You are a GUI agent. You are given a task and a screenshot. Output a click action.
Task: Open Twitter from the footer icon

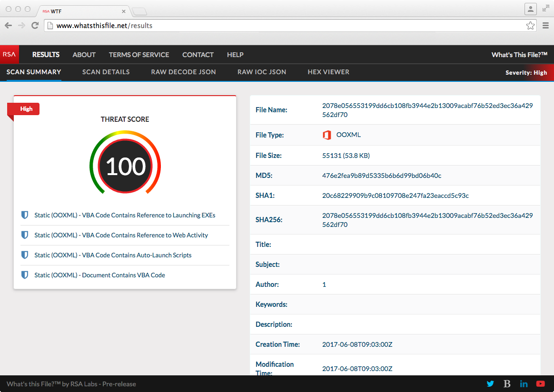click(x=490, y=383)
